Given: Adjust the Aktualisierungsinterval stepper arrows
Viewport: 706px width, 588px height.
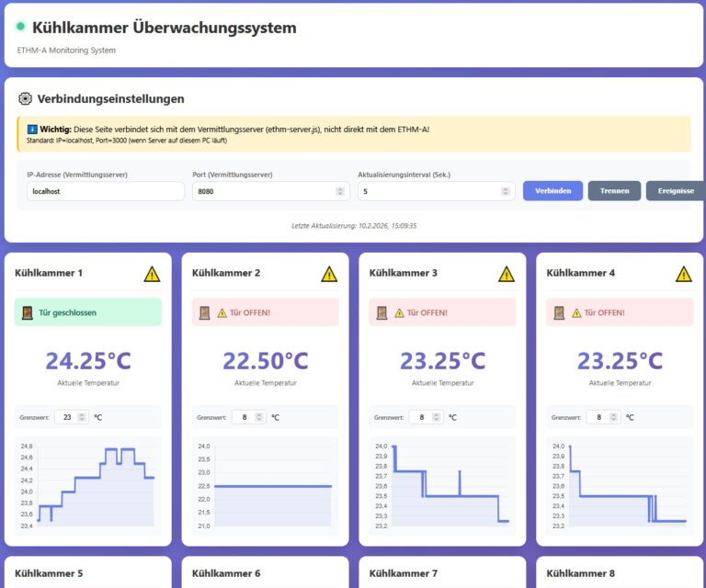Looking at the screenshot, I should (x=506, y=191).
